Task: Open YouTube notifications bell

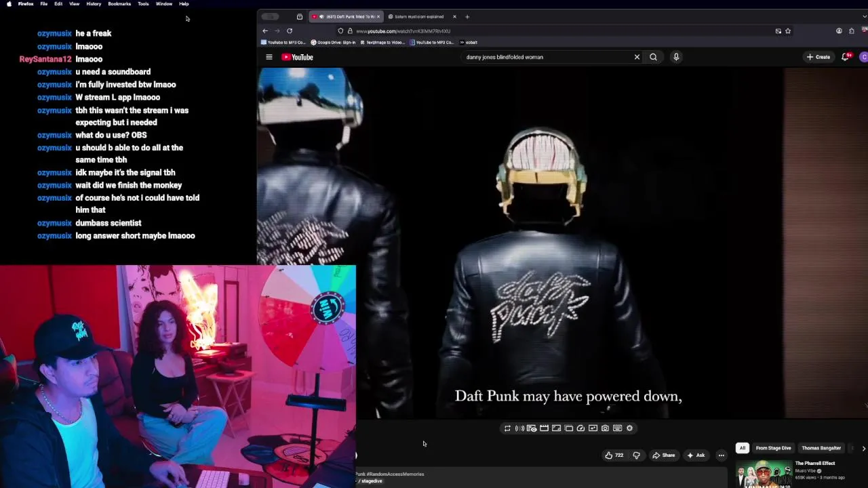Action: [846, 57]
